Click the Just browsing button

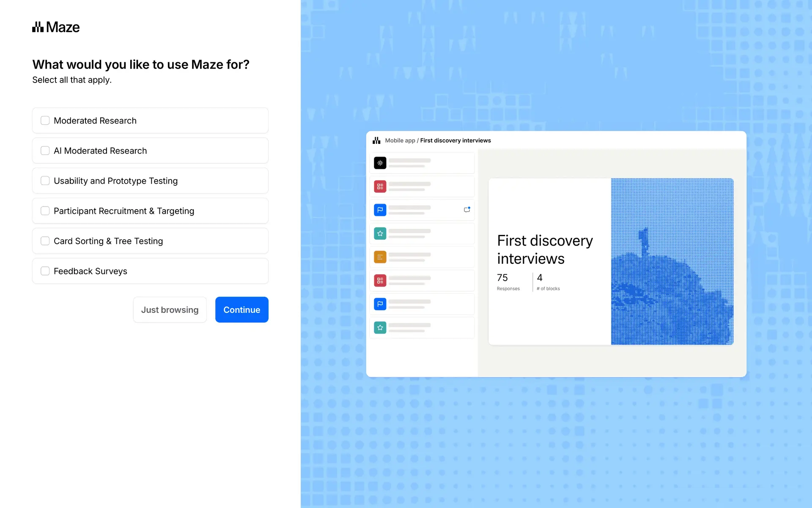tap(170, 310)
